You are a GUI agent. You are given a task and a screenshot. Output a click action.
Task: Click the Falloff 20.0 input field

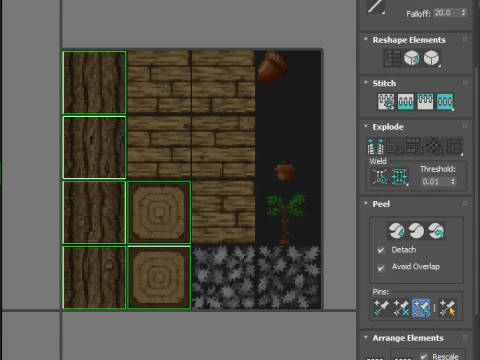coord(447,13)
